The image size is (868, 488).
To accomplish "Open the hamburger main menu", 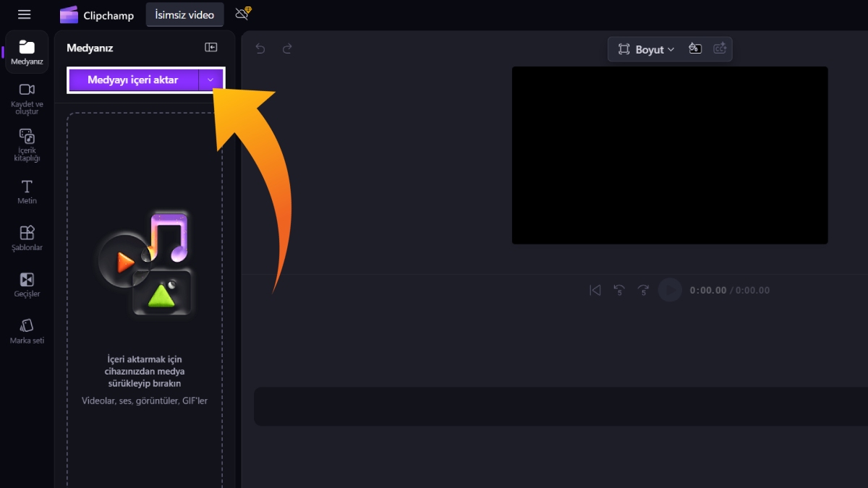I will [x=24, y=14].
